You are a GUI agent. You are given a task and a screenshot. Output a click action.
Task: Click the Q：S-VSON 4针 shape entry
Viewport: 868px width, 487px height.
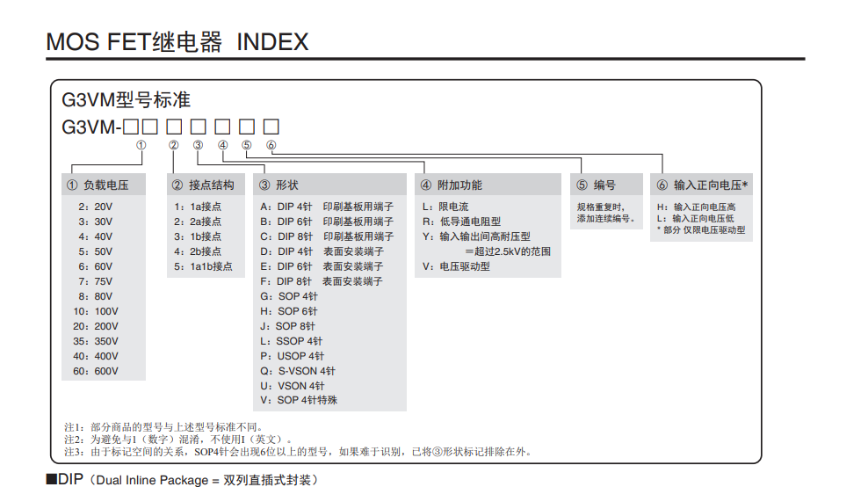pos(298,371)
